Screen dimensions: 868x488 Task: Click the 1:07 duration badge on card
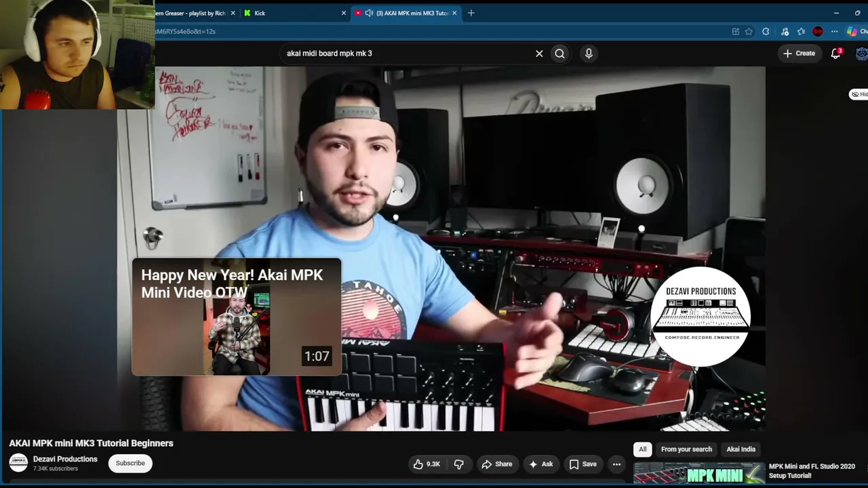tap(317, 357)
